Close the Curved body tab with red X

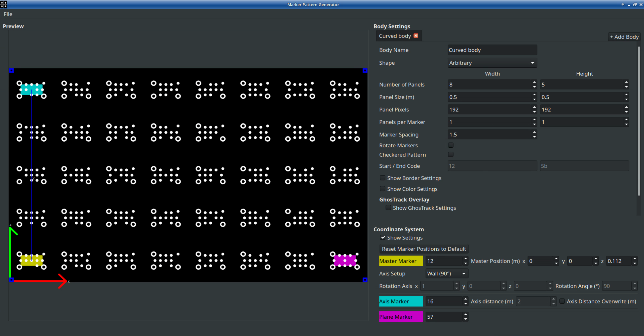(x=416, y=36)
